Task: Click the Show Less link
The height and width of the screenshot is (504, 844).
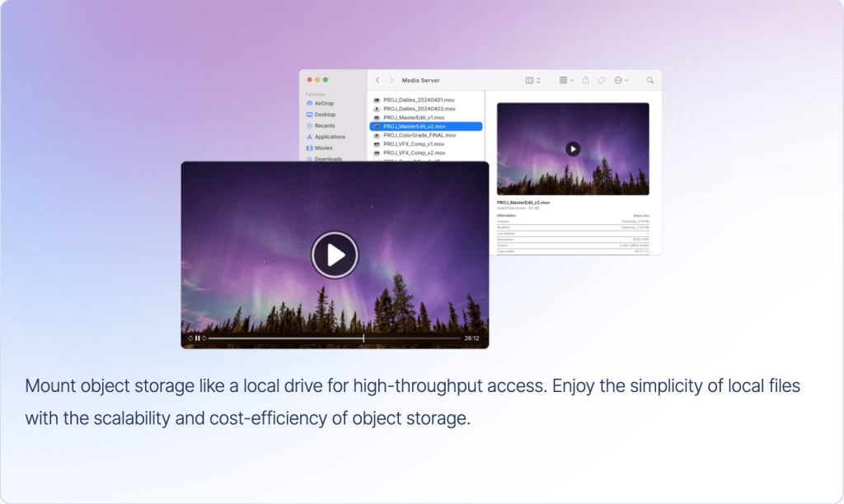Action: (x=640, y=216)
